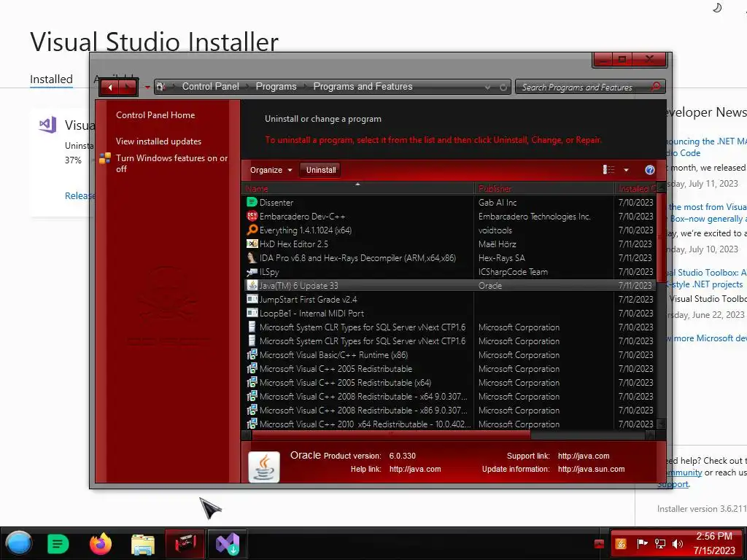Change view with the view layout button
Screen dimensions: 747x560
click(608, 170)
